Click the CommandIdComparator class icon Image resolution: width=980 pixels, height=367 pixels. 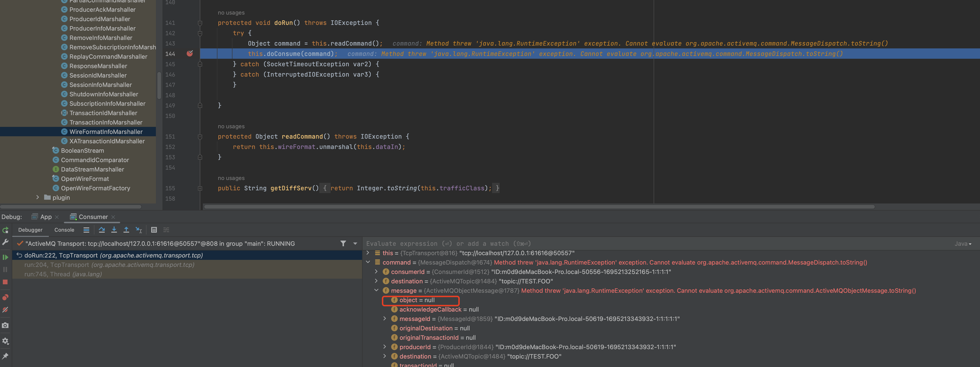56,160
